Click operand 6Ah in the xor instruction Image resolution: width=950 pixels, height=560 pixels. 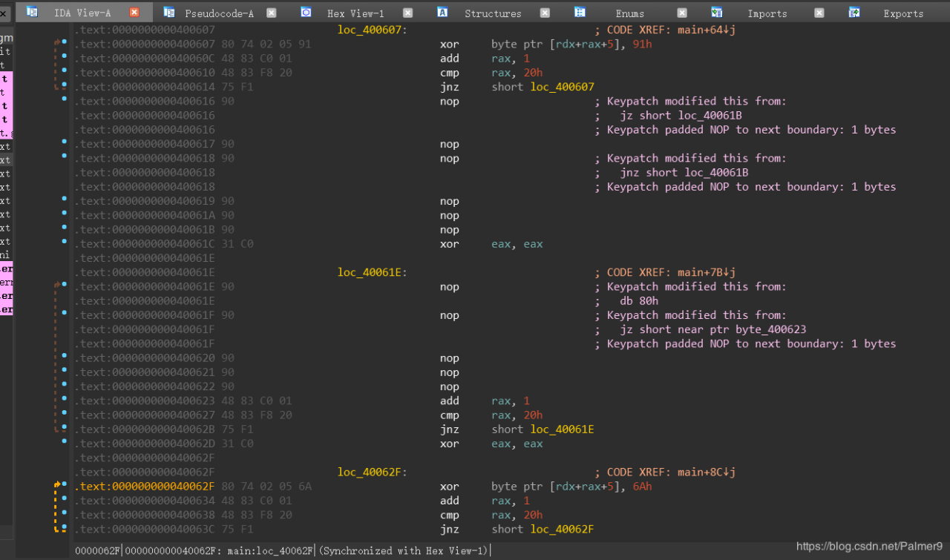tap(643, 487)
